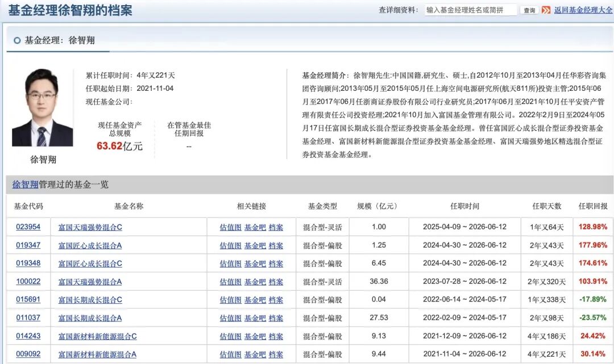This screenshot has height=364, width=614.
Task: Open 估值图 for 富国匠心成长混合A
Action: coord(230,245)
